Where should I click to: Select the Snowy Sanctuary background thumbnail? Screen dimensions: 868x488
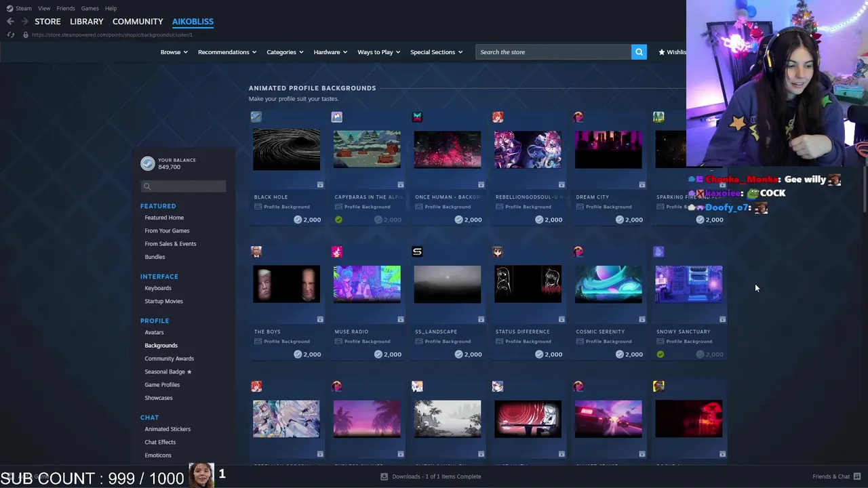click(x=688, y=284)
